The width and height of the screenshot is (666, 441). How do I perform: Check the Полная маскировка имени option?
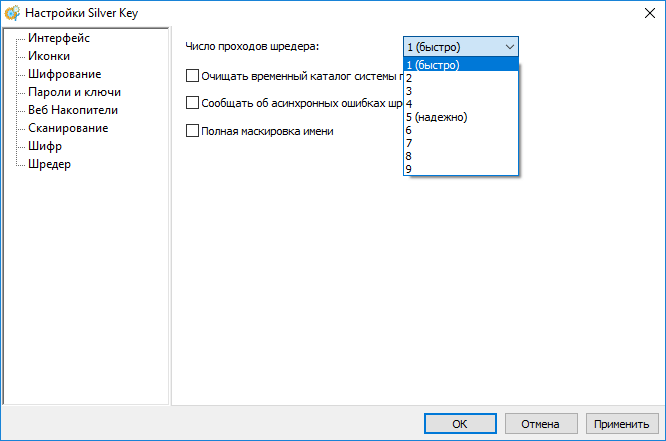click(x=193, y=130)
